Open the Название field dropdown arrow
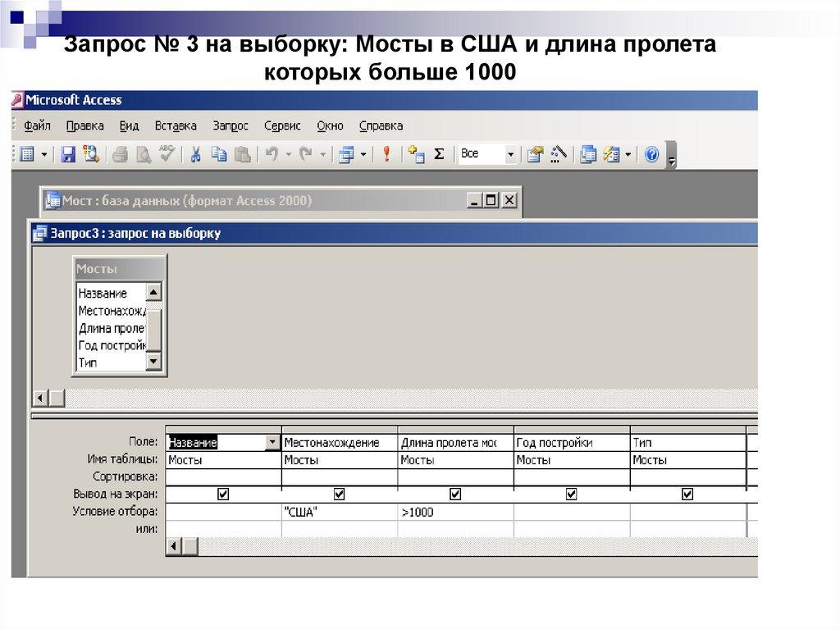Viewport: 840px width, 629px height. [272, 443]
